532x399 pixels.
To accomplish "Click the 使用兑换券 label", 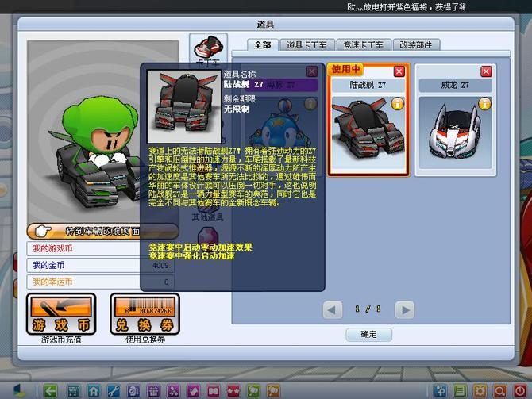I will pyautogui.click(x=145, y=340).
